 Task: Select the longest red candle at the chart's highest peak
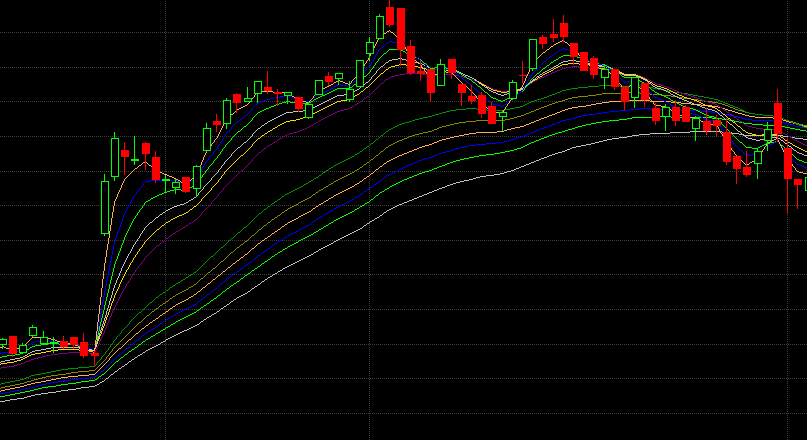pyautogui.click(x=401, y=30)
